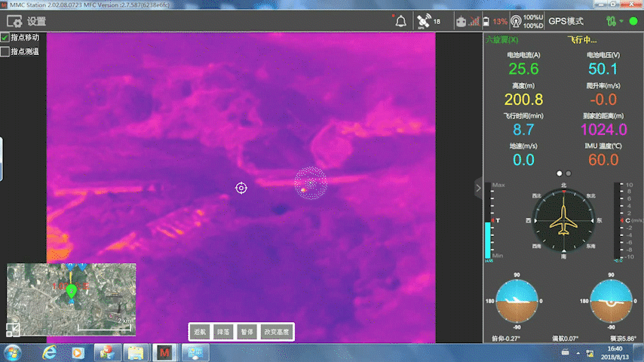Click the throttle level bar gauge

(x=489, y=222)
